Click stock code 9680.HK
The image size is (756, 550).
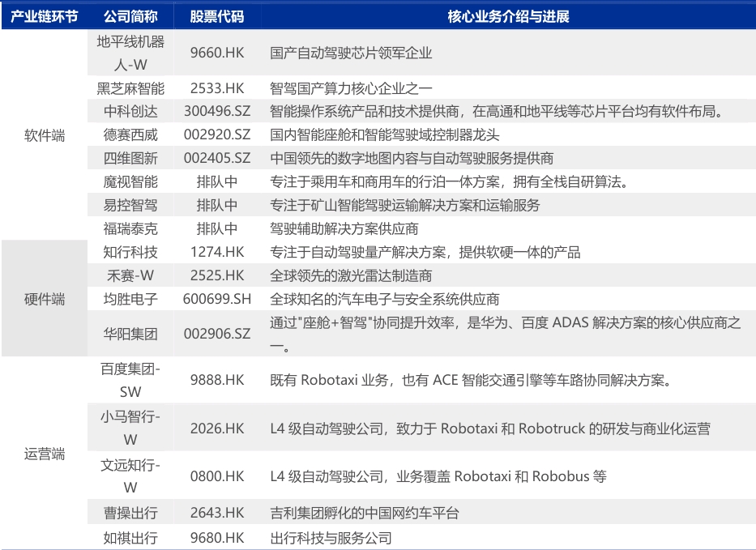(217, 538)
